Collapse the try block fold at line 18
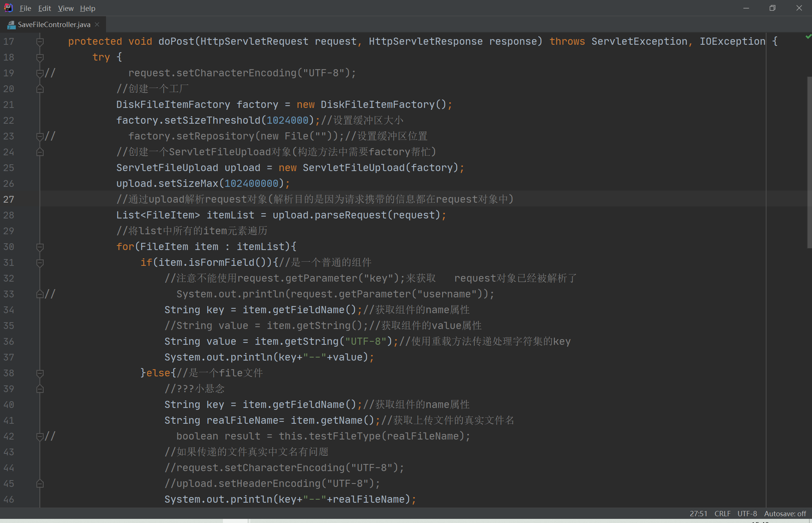 pos(40,57)
